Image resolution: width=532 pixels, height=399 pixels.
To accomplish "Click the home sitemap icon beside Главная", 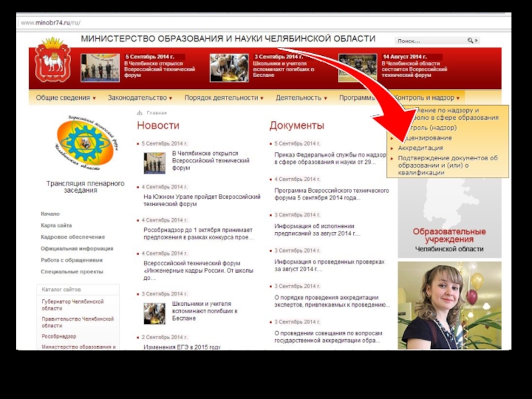I will point(140,112).
